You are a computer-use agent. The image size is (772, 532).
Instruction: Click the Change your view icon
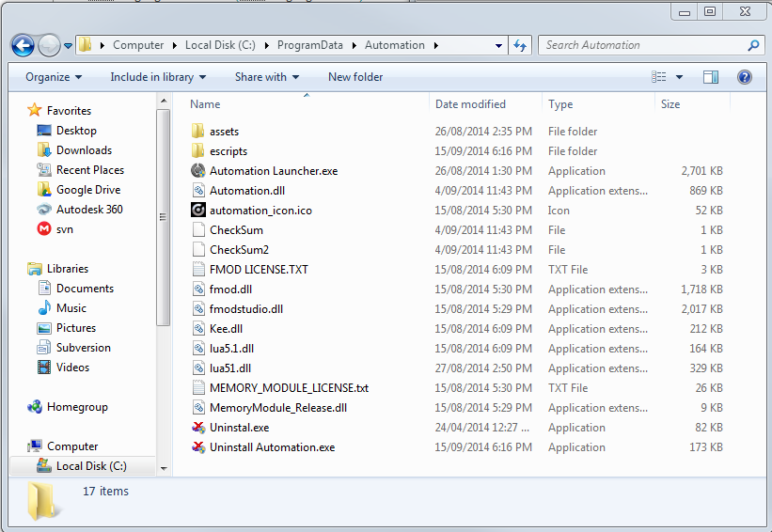pos(659,77)
